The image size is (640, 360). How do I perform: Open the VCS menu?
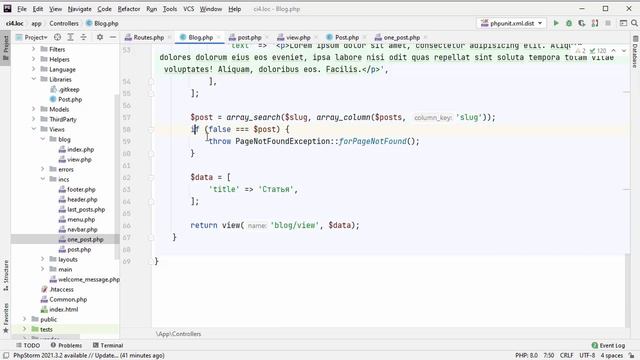[x=189, y=9]
